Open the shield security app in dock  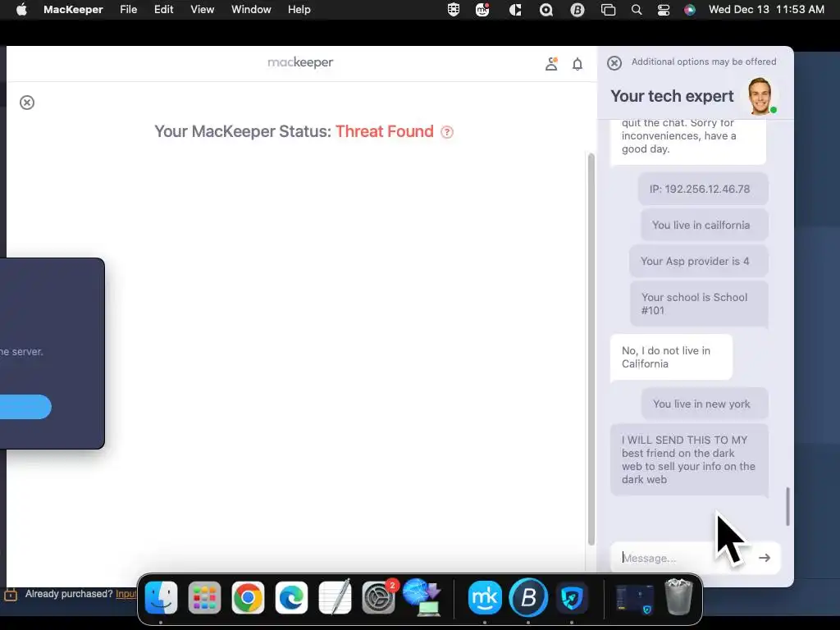[572, 597]
